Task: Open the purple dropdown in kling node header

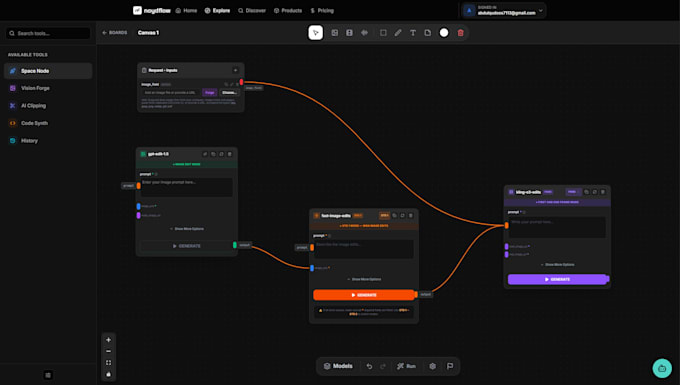Action: (x=573, y=192)
